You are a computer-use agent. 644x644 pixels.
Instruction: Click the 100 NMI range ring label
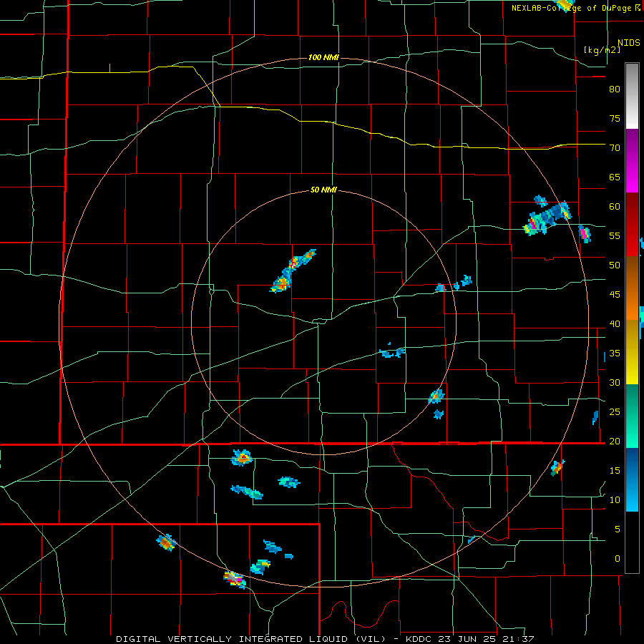tap(323, 57)
